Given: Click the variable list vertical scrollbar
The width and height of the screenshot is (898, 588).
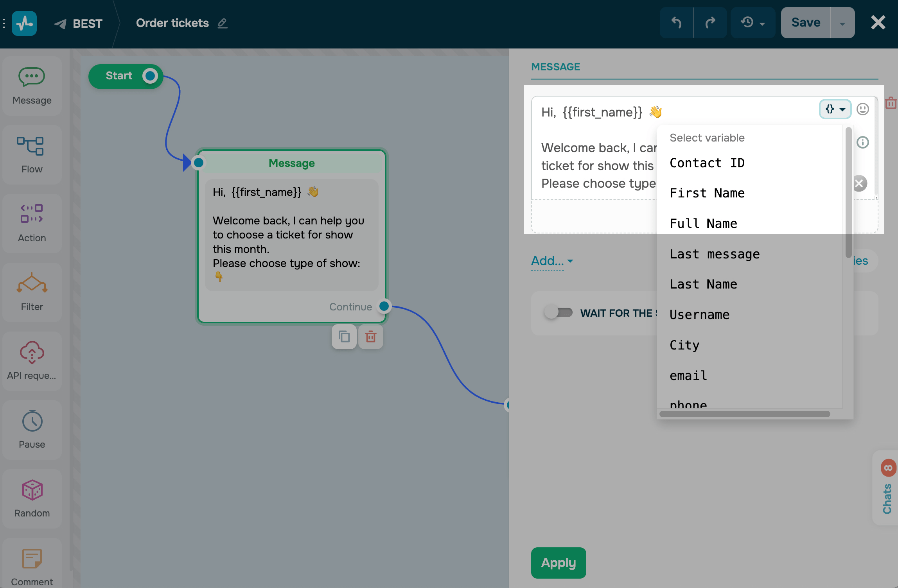Looking at the screenshot, I should (x=848, y=192).
